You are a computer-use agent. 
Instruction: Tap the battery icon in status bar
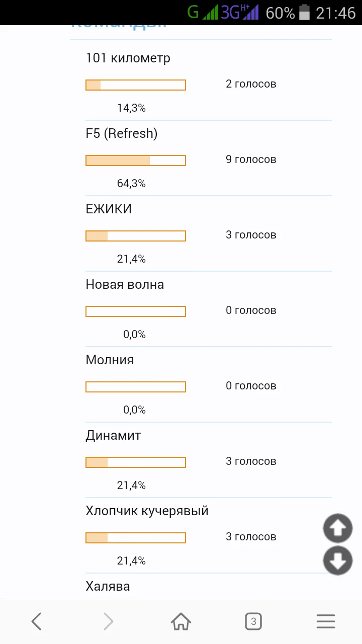304,12
